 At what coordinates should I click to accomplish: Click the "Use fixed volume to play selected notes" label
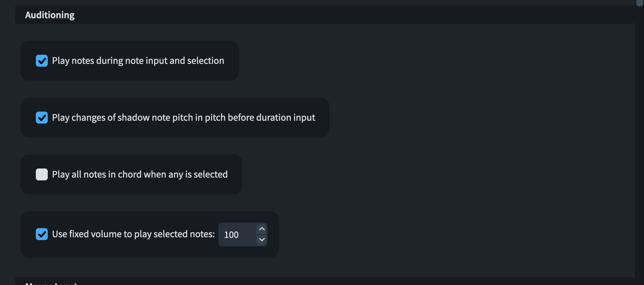(133, 234)
